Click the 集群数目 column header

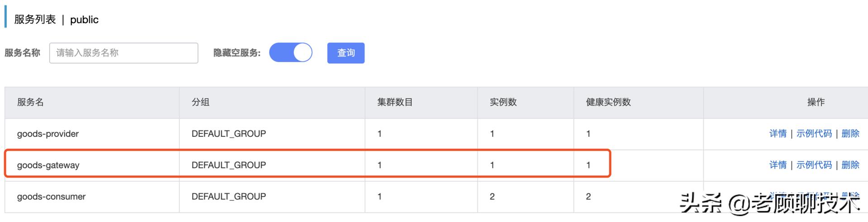[x=395, y=102]
